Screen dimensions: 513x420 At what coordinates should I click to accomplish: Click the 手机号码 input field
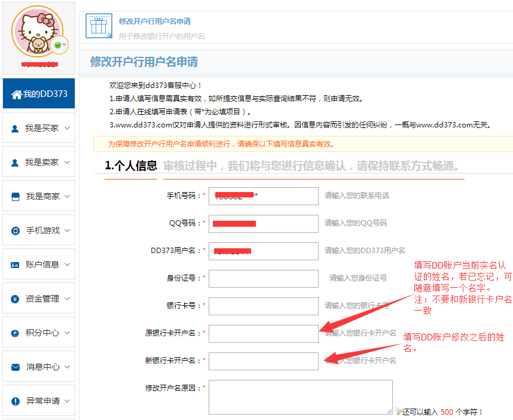pyautogui.click(x=263, y=196)
